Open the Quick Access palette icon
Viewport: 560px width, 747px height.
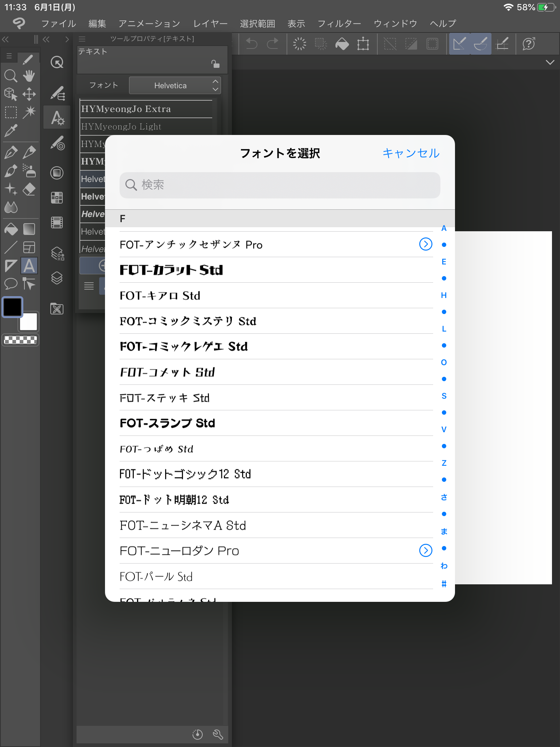click(57, 62)
